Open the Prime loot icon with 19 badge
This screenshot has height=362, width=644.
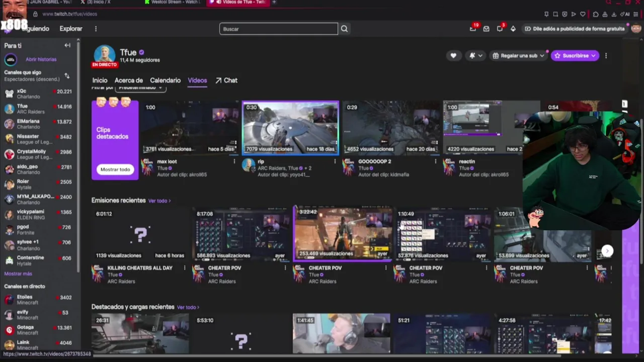pos(473,29)
